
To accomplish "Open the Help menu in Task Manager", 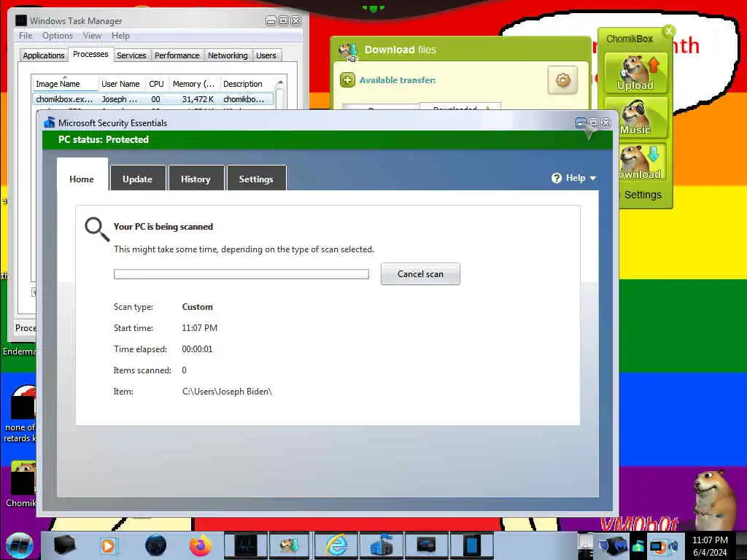I will point(120,36).
